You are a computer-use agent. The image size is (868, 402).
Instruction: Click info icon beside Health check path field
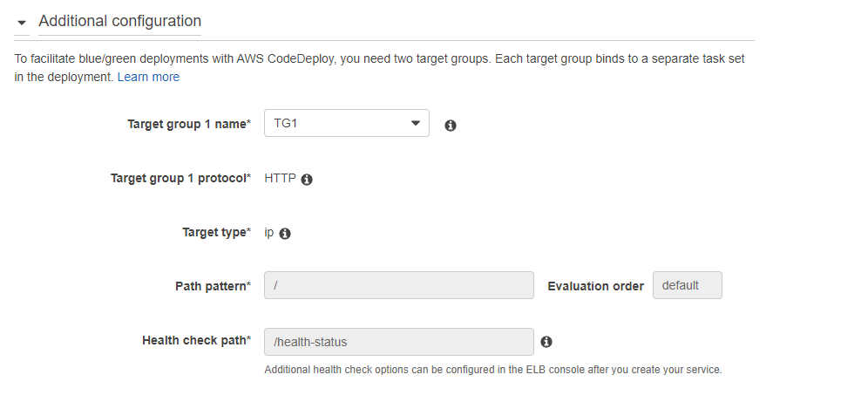click(546, 342)
